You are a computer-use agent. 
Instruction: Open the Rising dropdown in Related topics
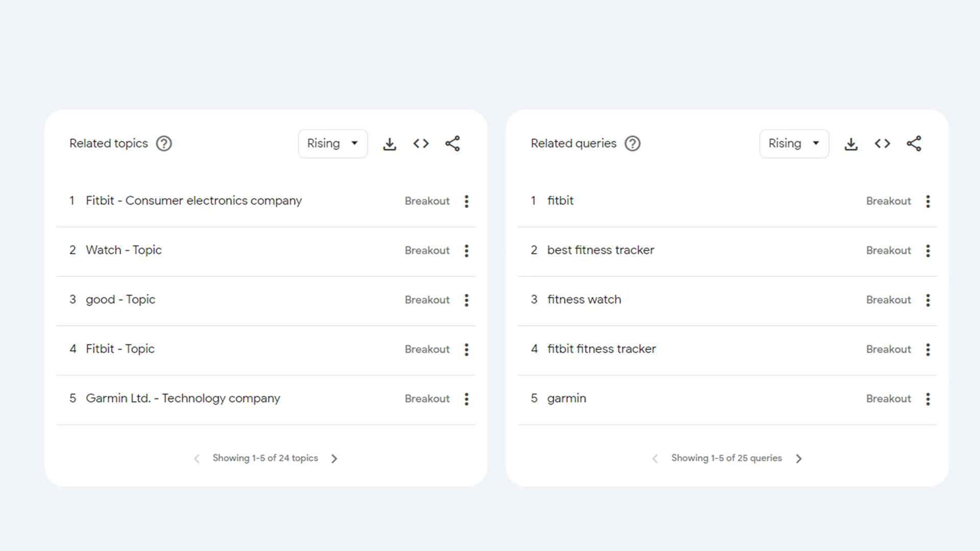click(x=333, y=143)
